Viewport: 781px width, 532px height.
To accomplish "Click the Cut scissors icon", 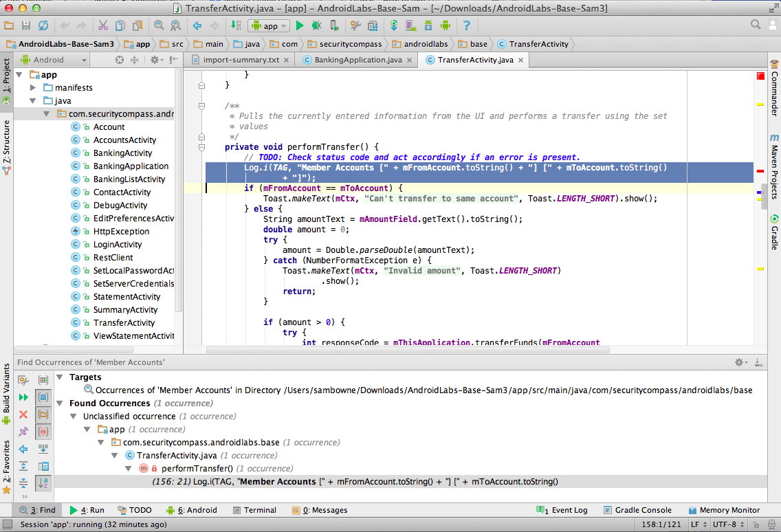I will tap(102, 25).
